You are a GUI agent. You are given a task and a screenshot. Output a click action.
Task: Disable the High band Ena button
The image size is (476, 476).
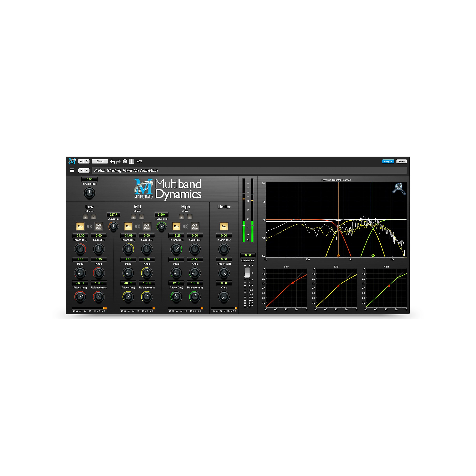click(176, 226)
